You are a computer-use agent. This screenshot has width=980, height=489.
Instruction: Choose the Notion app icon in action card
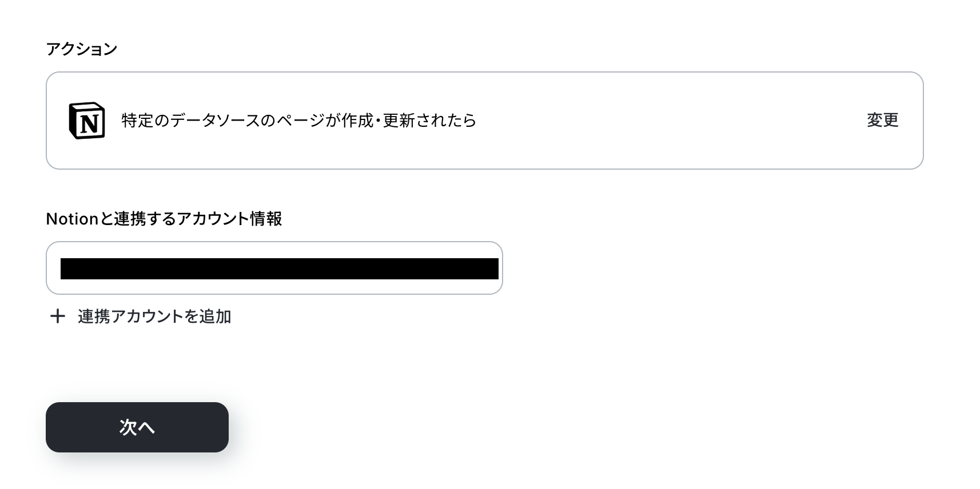click(x=86, y=121)
